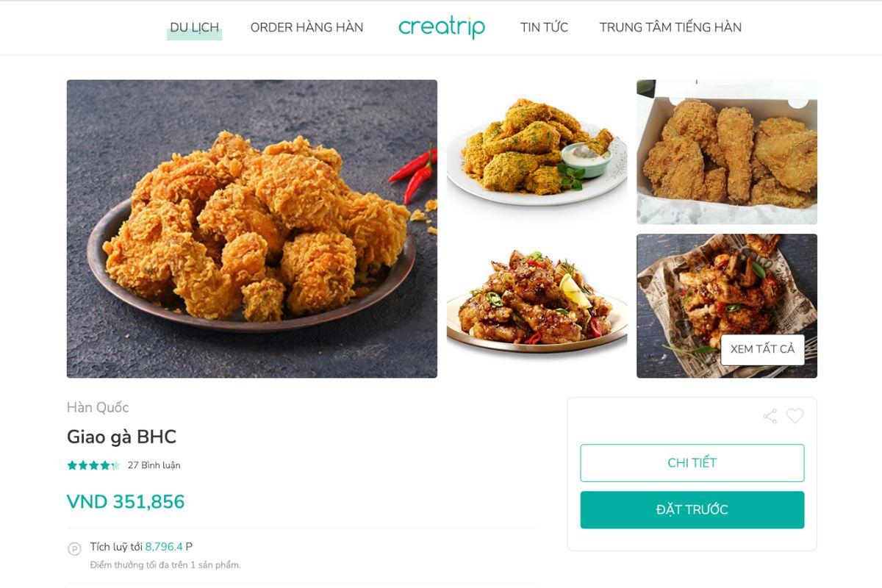Click the VND 351,856 price
The image size is (882, 588).
tap(126, 502)
